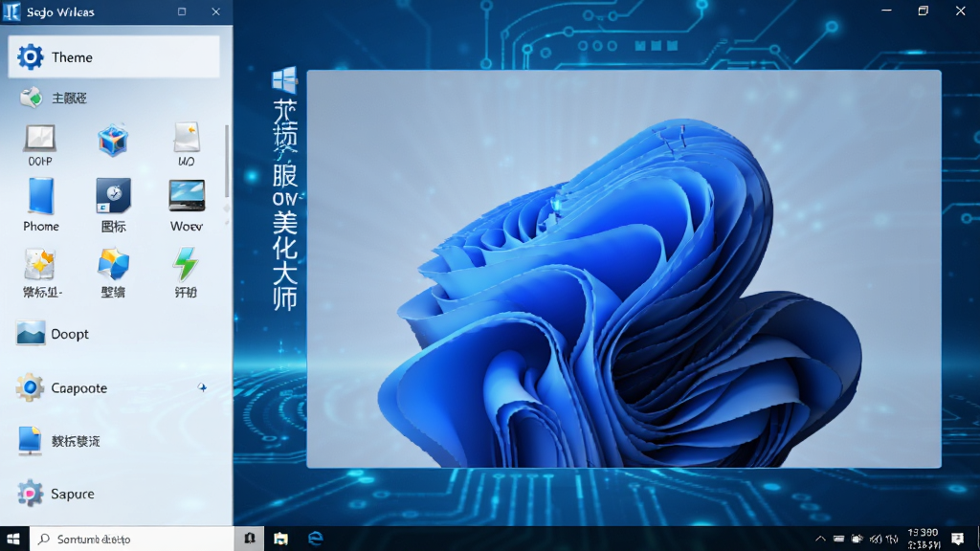The width and height of the screenshot is (980, 551).
Task: Open the taskbar clock
Action: click(x=924, y=539)
